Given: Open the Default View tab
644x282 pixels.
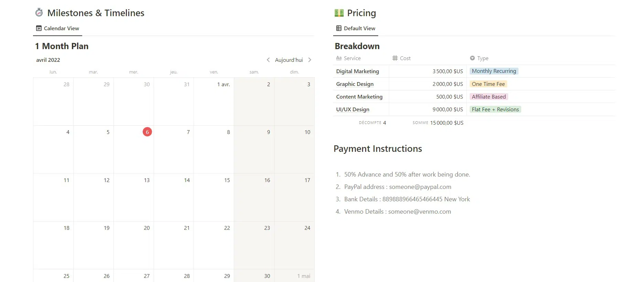Looking at the screenshot, I should click(x=356, y=29).
